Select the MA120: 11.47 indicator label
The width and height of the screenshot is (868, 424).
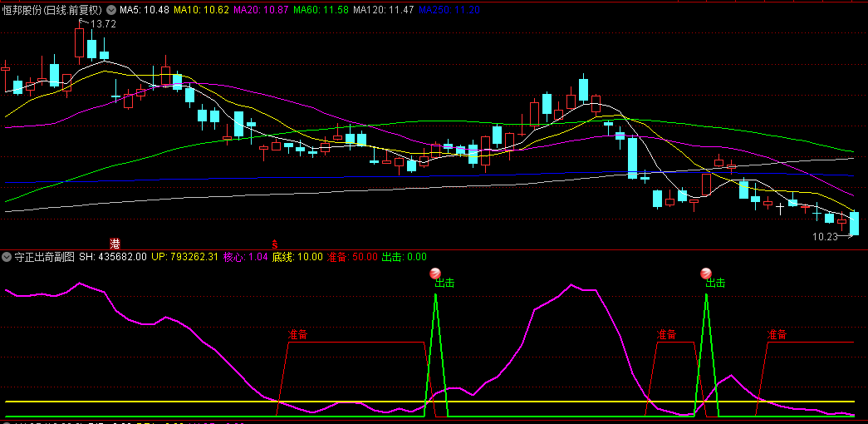[384, 10]
